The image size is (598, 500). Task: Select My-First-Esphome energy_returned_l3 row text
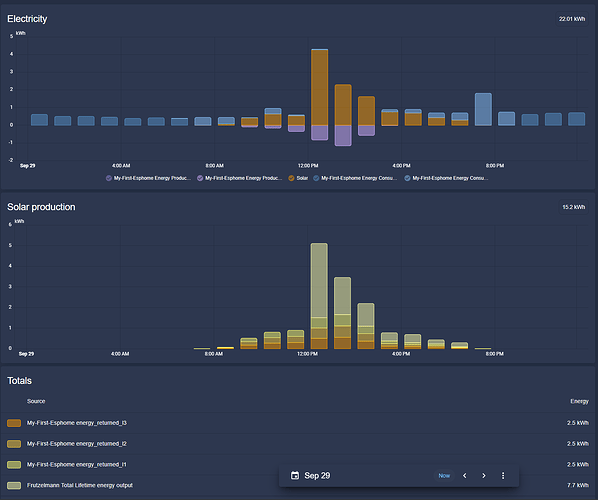77,423
